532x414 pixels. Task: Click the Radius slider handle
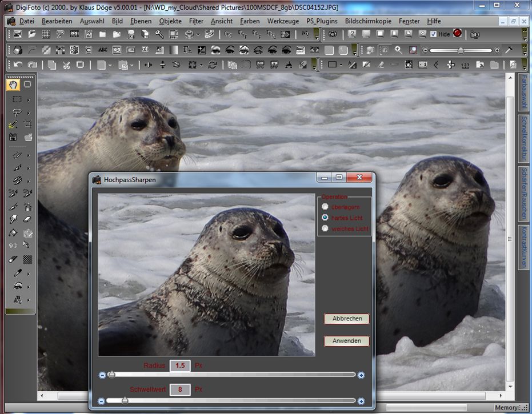[112, 375]
